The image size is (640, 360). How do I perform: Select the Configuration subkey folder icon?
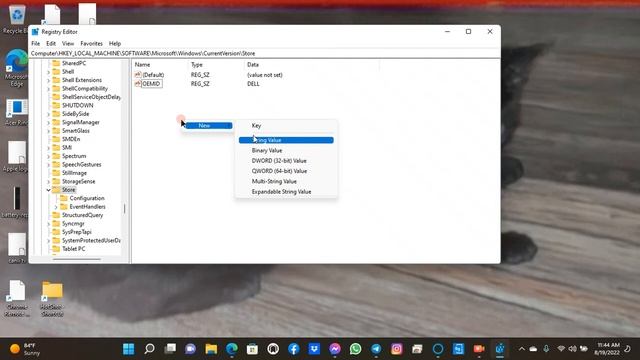pos(64,198)
